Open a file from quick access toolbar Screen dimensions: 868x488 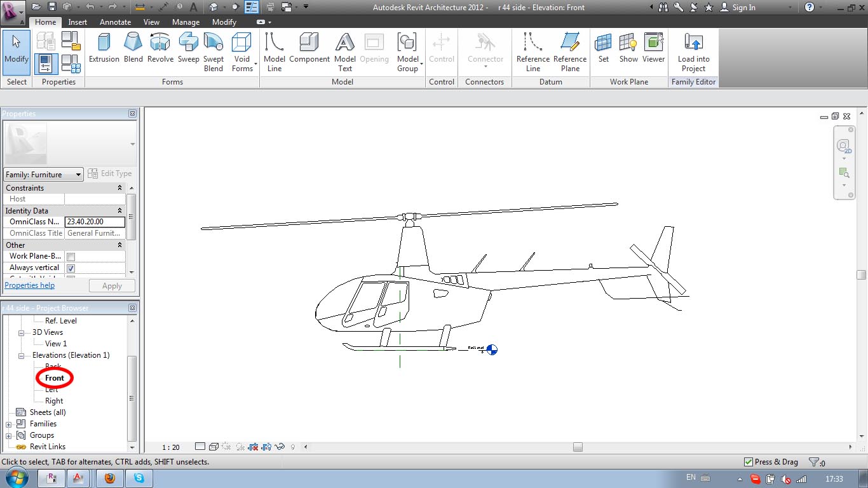coord(37,7)
